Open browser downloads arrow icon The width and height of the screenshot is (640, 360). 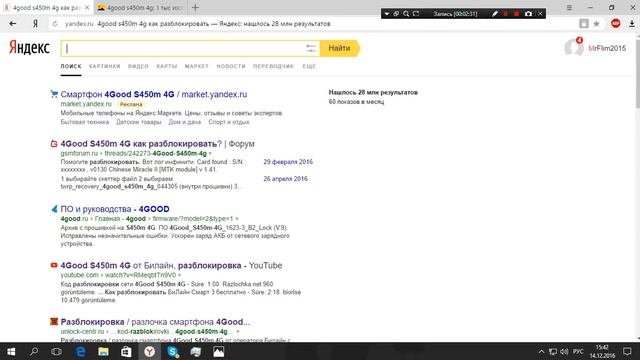click(632, 24)
